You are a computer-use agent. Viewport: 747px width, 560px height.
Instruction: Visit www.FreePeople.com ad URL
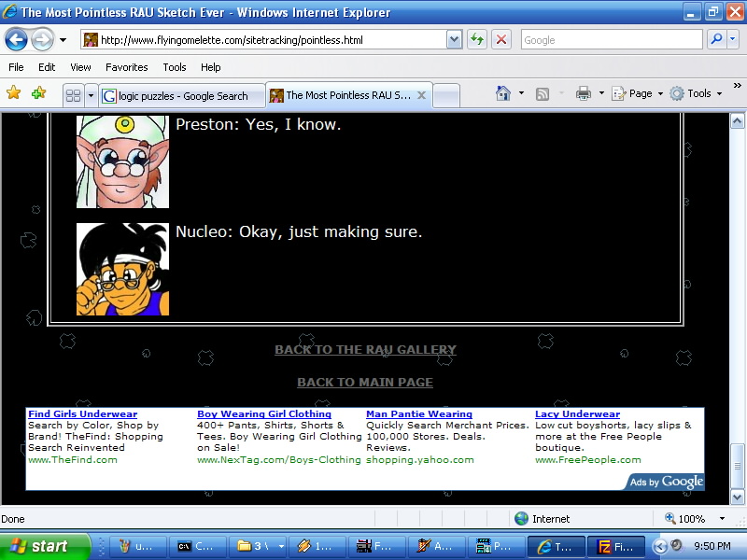point(588,459)
